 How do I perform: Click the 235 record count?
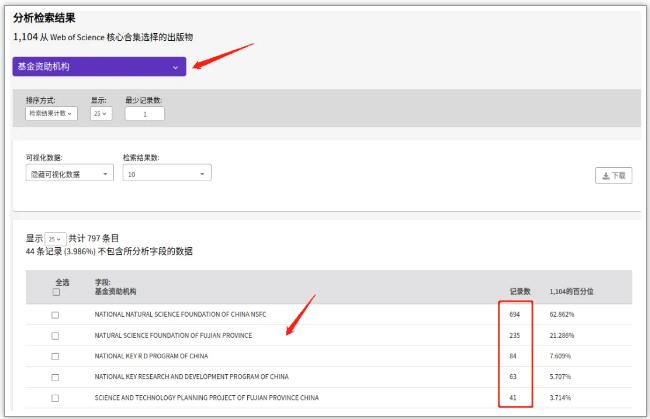pyautogui.click(x=515, y=335)
